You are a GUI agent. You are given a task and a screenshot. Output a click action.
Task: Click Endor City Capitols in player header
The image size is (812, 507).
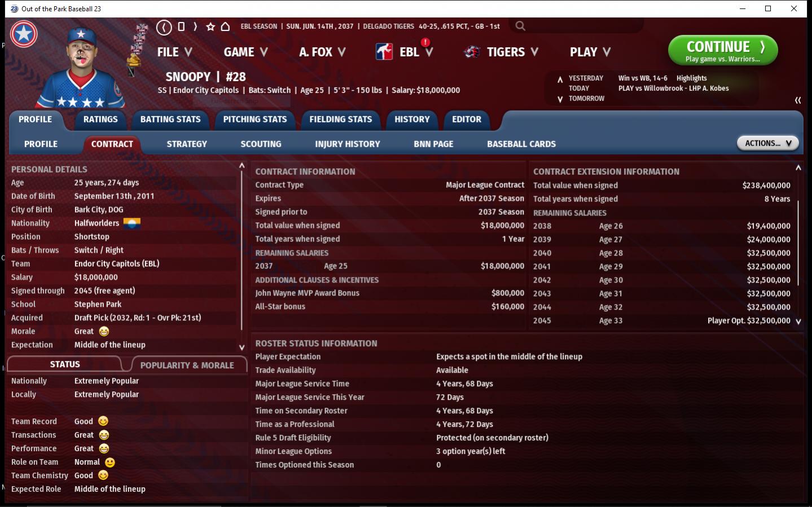click(x=206, y=90)
